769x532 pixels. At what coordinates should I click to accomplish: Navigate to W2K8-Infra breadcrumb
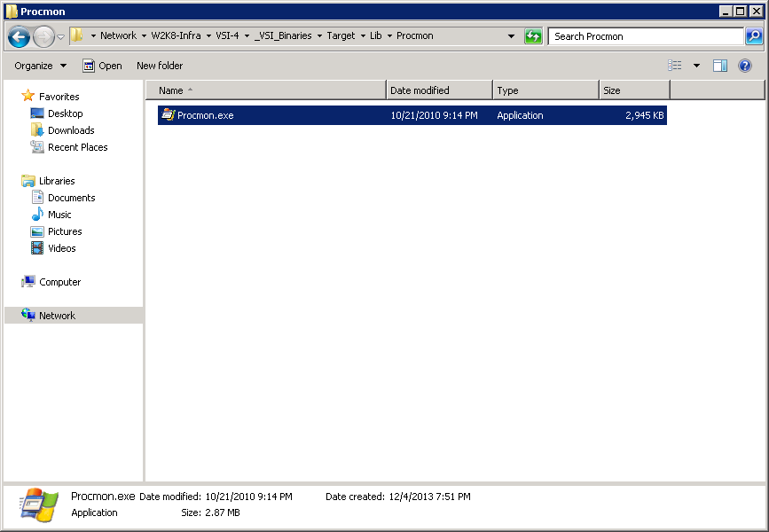tap(176, 35)
